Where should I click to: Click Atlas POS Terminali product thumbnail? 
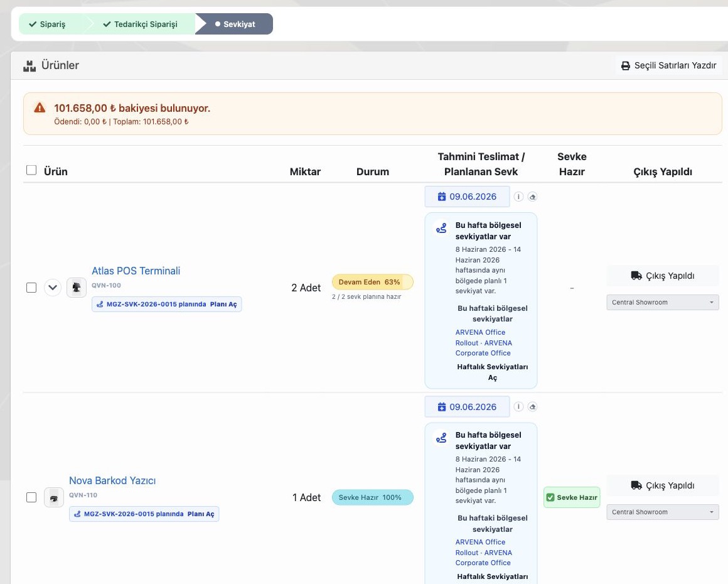point(77,288)
